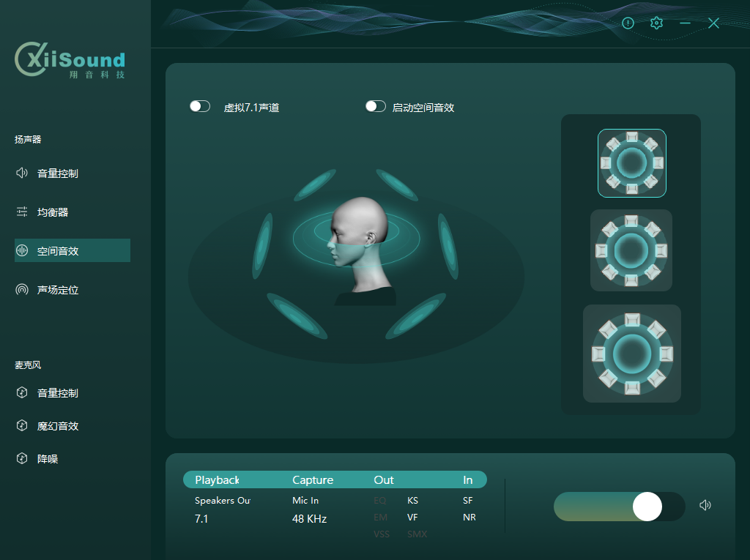
Task: Click the magic voice effect icon
Action: point(22,426)
